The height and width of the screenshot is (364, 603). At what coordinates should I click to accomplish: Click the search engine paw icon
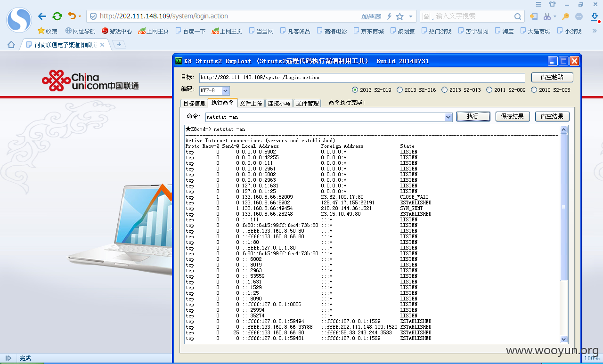[426, 16]
